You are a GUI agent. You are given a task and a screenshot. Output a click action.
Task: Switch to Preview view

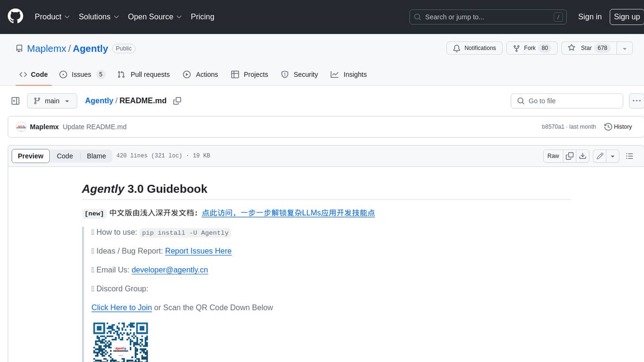pos(31,156)
